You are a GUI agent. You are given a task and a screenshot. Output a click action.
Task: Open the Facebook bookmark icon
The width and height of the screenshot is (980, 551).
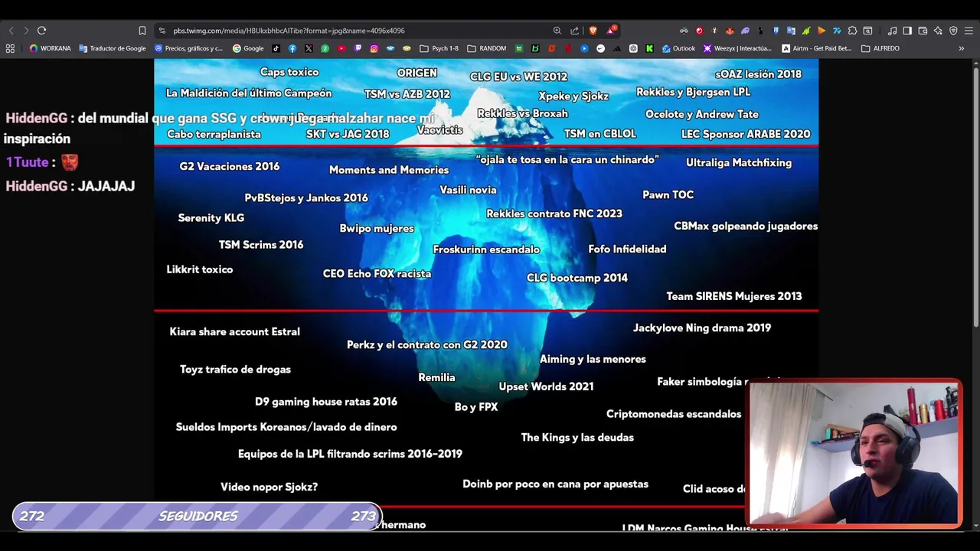(292, 48)
